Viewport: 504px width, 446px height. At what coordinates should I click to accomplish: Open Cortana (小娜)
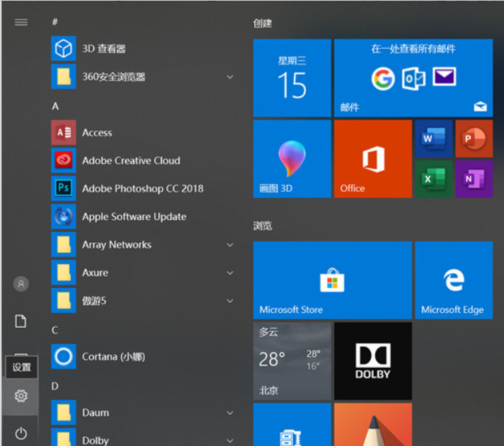(x=113, y=357)
